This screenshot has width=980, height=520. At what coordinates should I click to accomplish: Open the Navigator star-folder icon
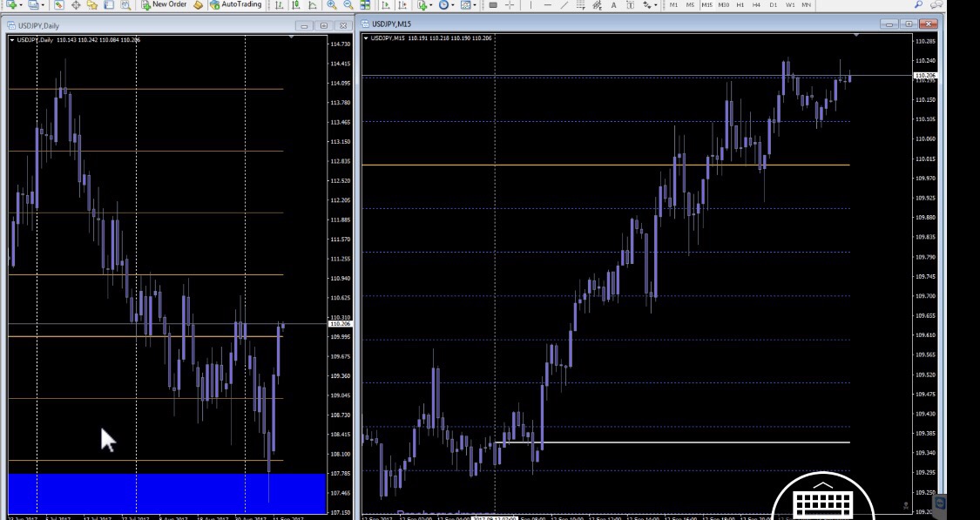pyautogui.click(x=91, y=4)
